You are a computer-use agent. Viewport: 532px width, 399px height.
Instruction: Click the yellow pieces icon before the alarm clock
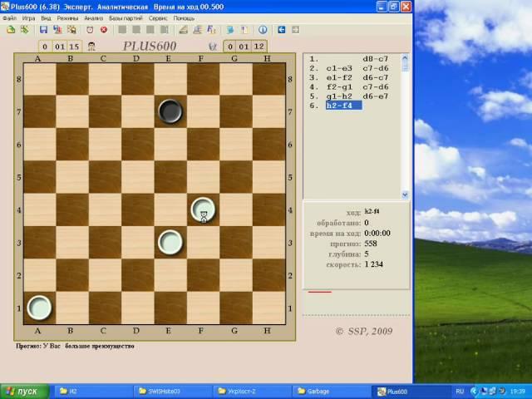(x=71, y=30)
